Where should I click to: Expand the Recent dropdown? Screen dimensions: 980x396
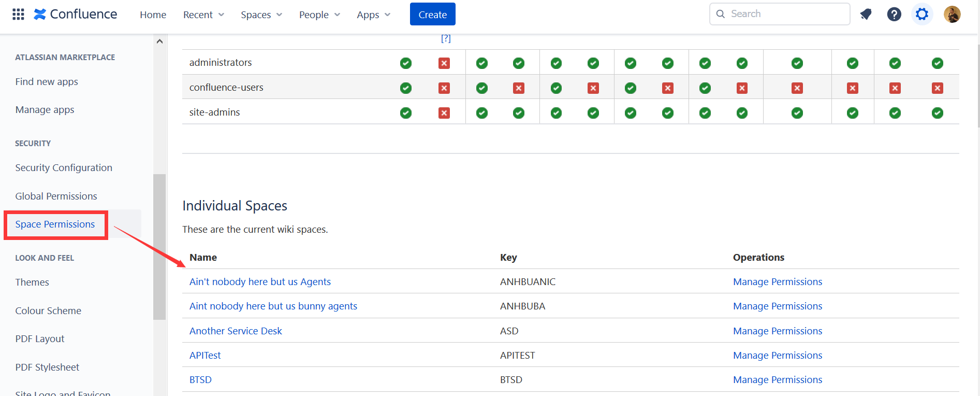pyautogui.click(x=203, y=15)
